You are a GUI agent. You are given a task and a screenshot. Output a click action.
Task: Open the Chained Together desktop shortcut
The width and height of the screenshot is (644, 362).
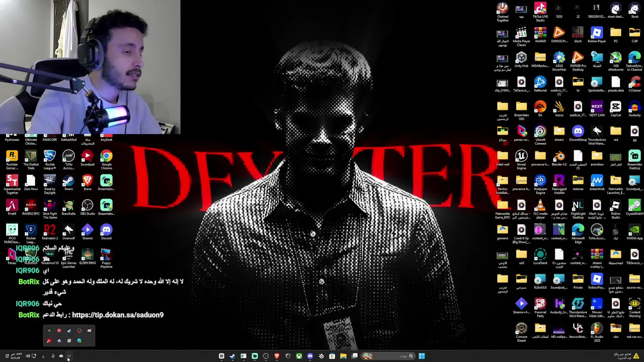pos(503,12)
